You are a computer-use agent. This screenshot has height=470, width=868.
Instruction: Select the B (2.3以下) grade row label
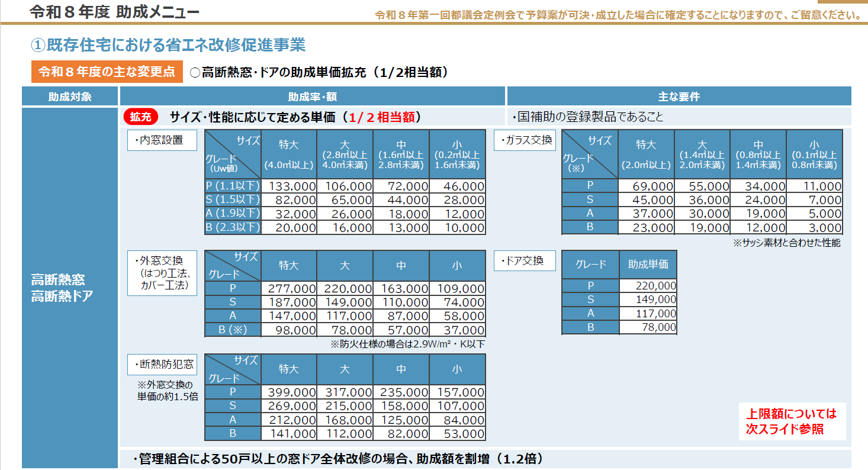[x=233, y=228]
